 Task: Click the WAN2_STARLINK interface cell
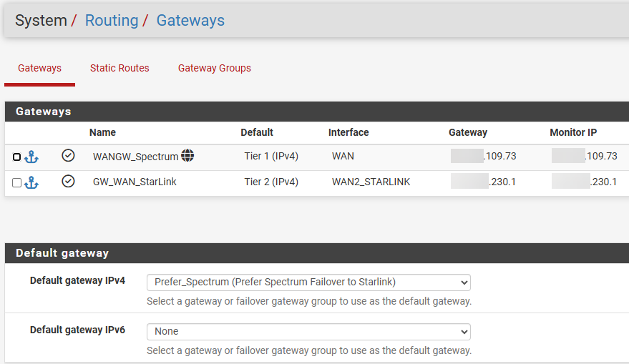[x=371, y=182]
